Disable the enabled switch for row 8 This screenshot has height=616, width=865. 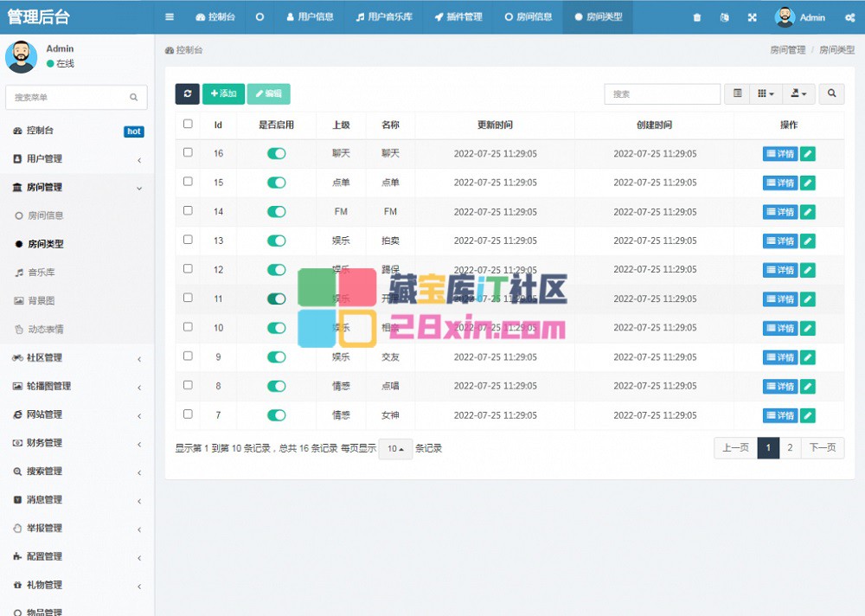coord(277,386)
